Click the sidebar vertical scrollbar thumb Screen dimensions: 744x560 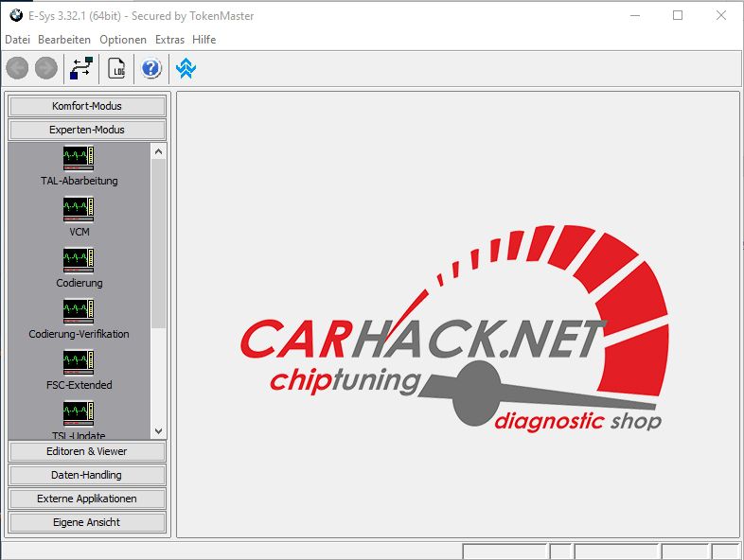tap(158, 244)
